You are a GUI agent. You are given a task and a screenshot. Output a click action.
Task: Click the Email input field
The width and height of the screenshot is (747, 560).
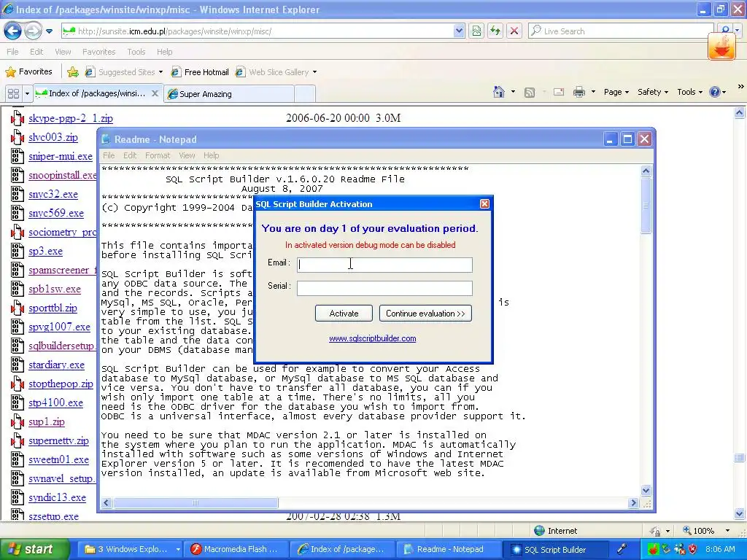click(384, 265)
